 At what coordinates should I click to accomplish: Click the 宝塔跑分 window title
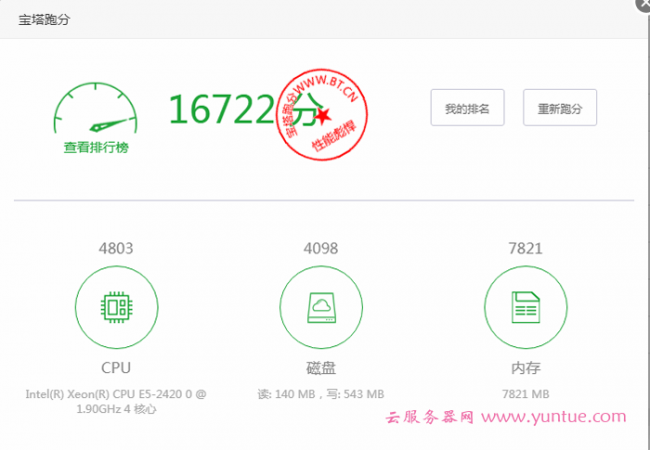[45, 19]
